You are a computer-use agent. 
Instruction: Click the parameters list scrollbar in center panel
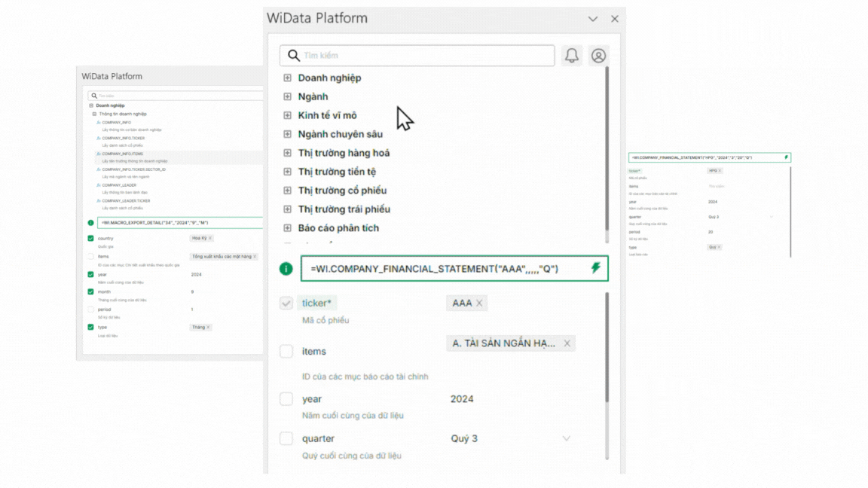tap(607, 347)
